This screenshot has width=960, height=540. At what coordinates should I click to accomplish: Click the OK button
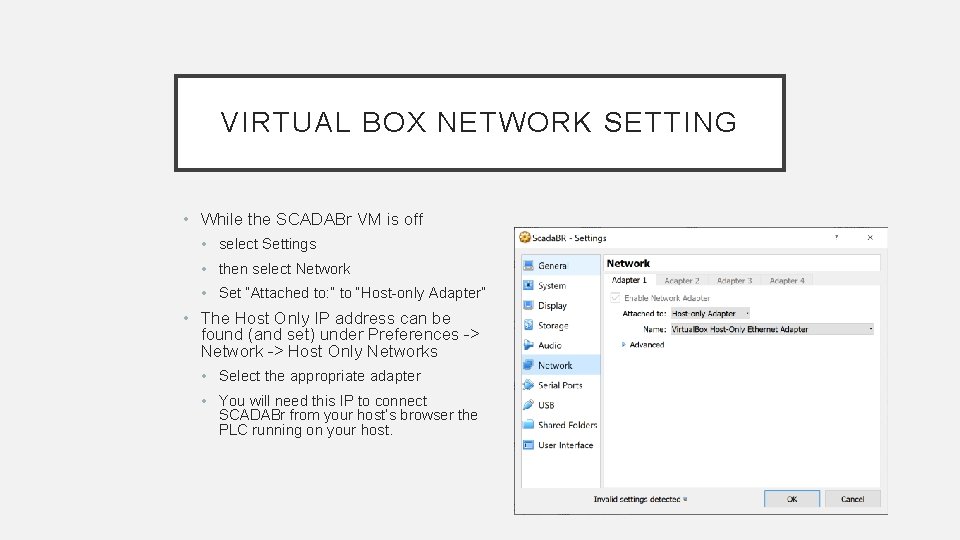792,499
